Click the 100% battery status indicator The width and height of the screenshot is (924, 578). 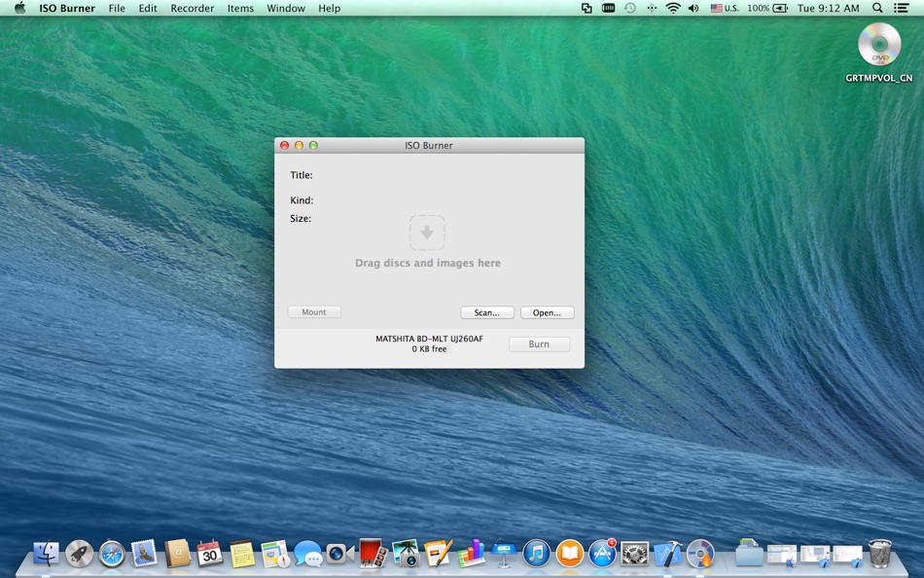tap(767, 8)
